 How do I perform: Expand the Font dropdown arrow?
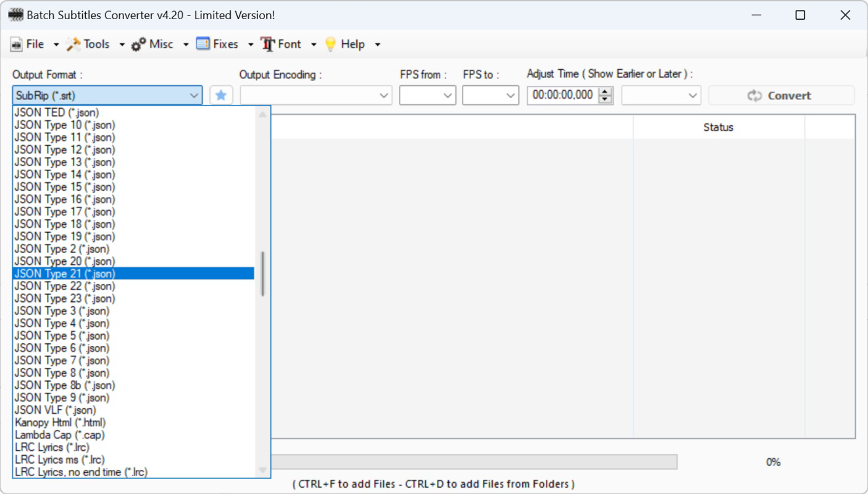(314, 44)
